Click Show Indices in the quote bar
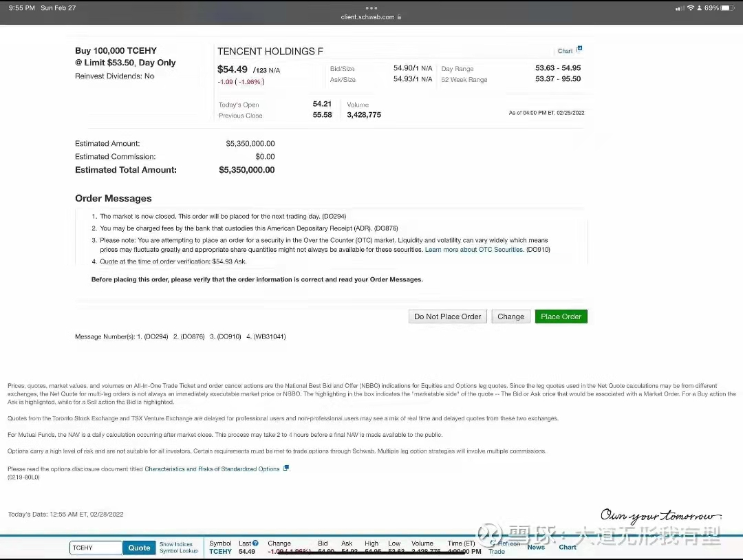The image size is (743, 560). click(176, 544)
